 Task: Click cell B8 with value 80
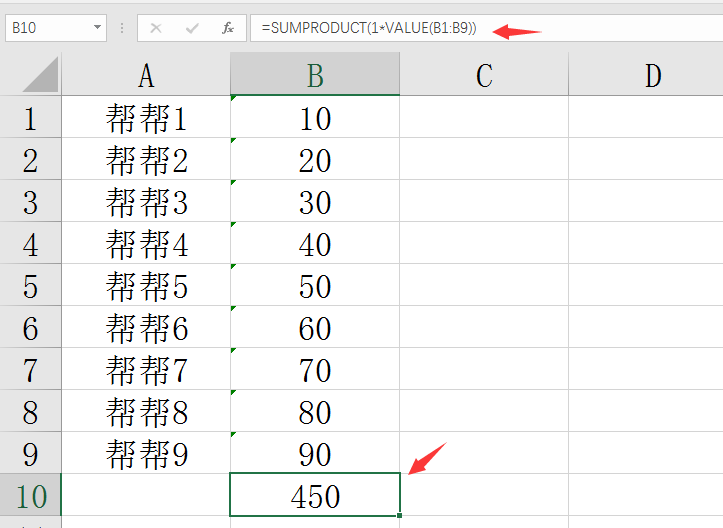[x=315, y=410]
